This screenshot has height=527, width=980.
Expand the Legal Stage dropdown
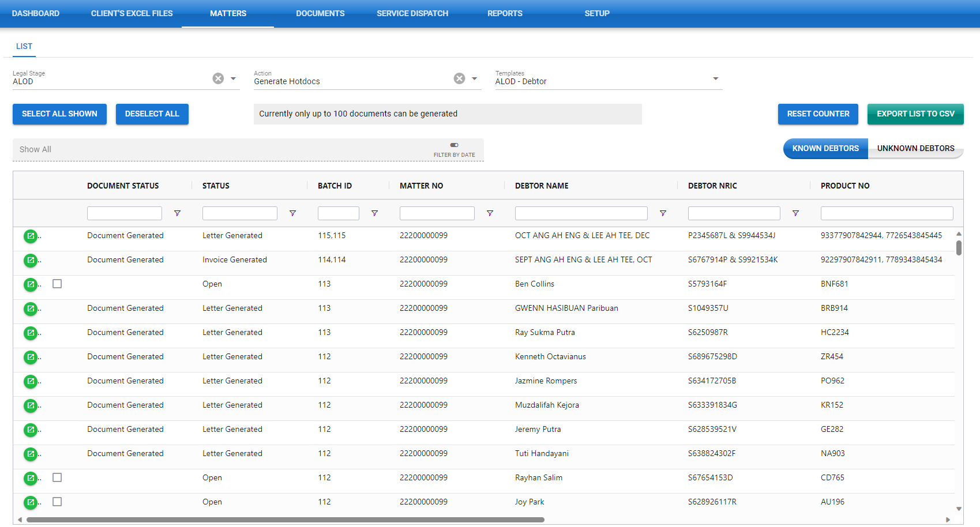[234, 78]
